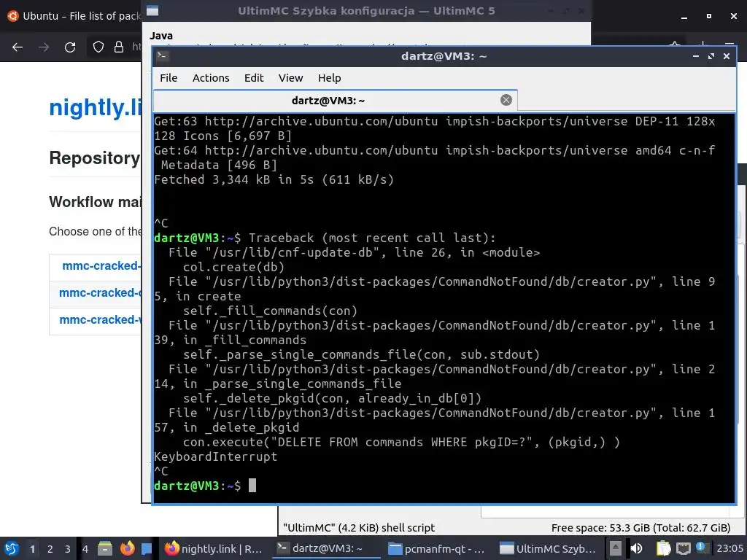Click 'Fetched 3,344 kB in 5s' terminal line
747x560 pixels.
[x=274, y=179]
